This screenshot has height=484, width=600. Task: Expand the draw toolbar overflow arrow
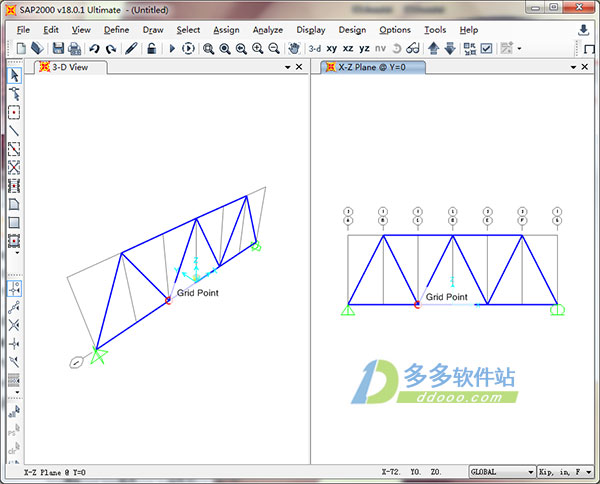17,253
